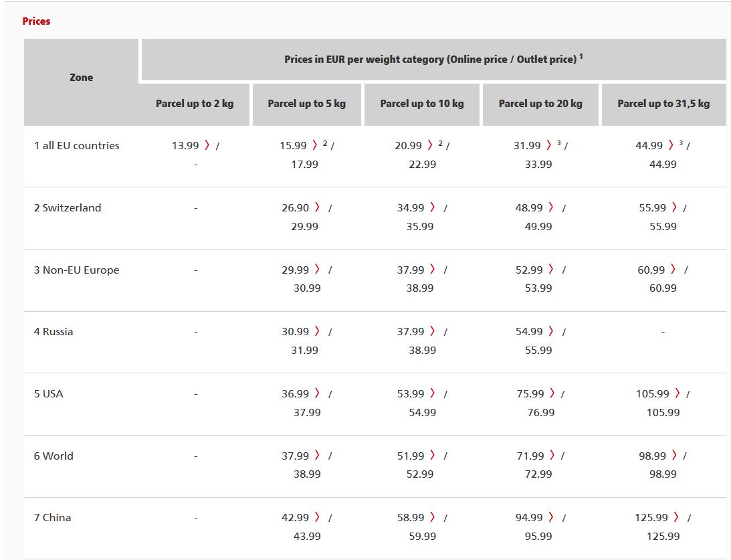Click the 49.99 outlet price for Switzerland

(538, 226)
